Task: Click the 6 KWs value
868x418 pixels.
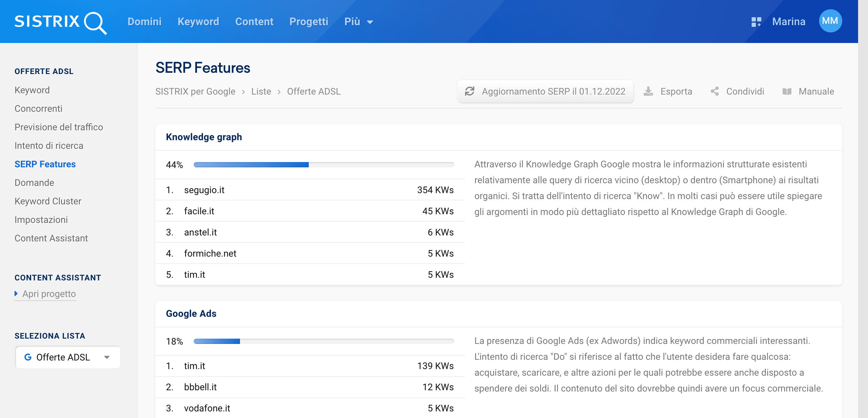Action: [441, 232]
